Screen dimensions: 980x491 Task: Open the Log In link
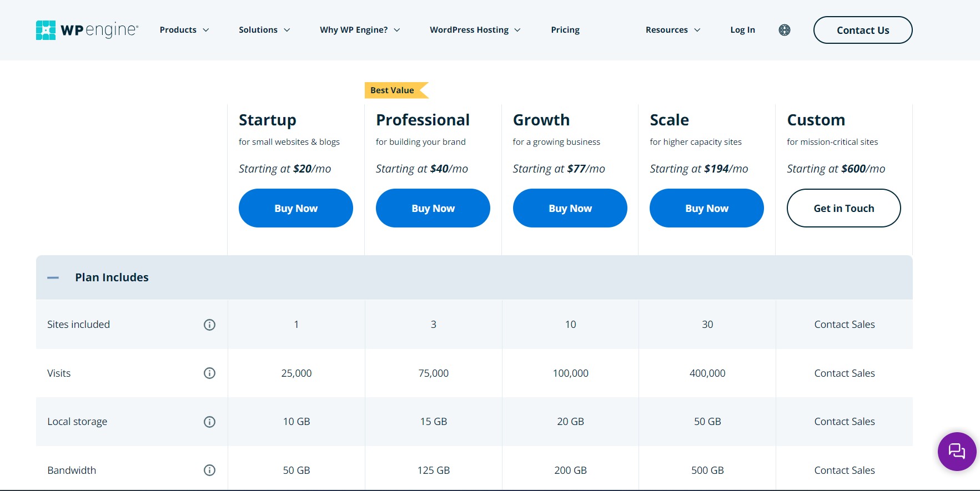coord(742,30)
